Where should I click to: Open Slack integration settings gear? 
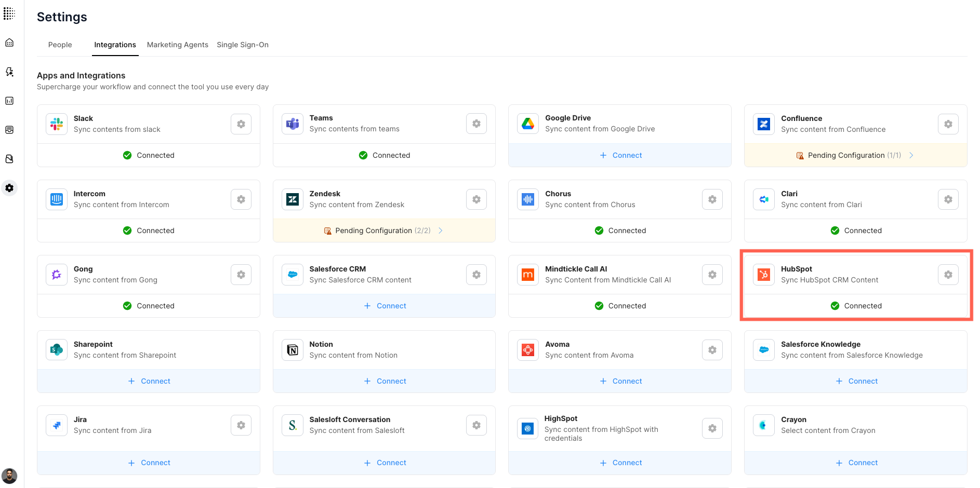[241, 124]
